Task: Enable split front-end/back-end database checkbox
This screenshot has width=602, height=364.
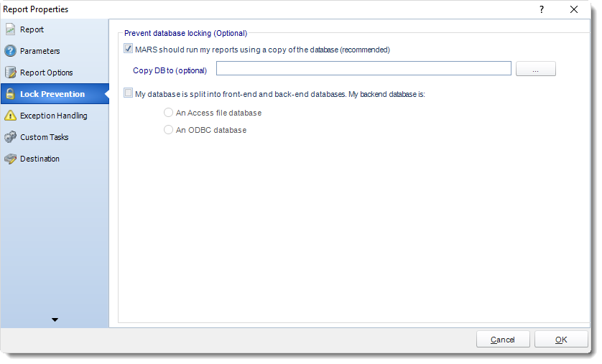Action: [129, 93]
